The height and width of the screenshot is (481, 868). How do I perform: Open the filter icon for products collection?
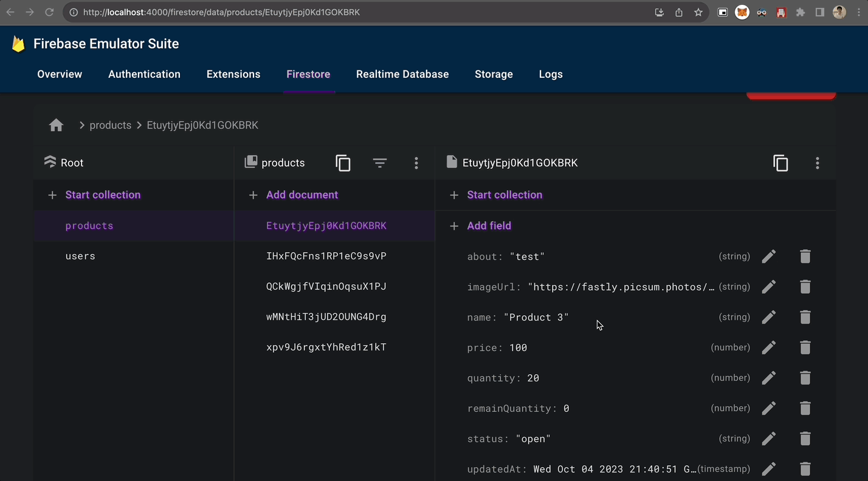380,163
